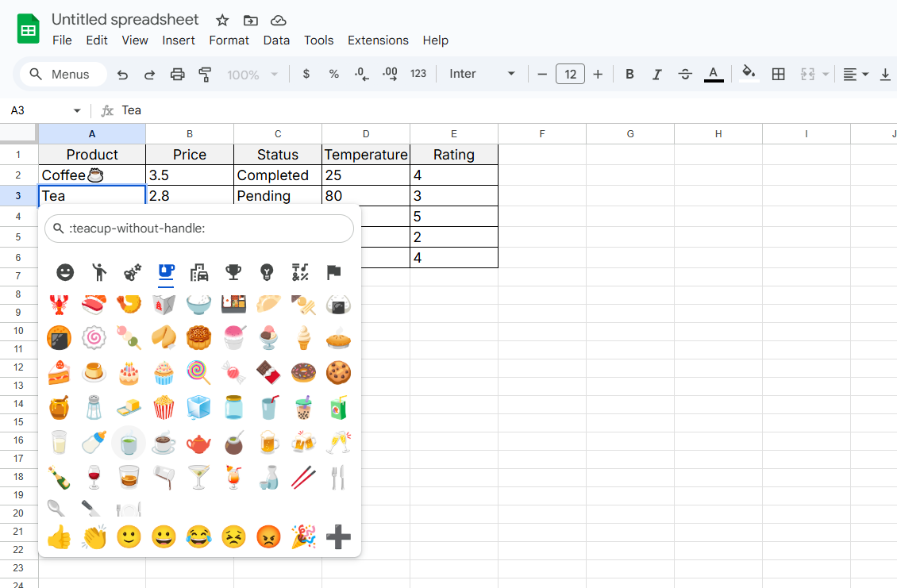Open the Format menu
The height and width of the screenshot is (588, 897).
229,40
